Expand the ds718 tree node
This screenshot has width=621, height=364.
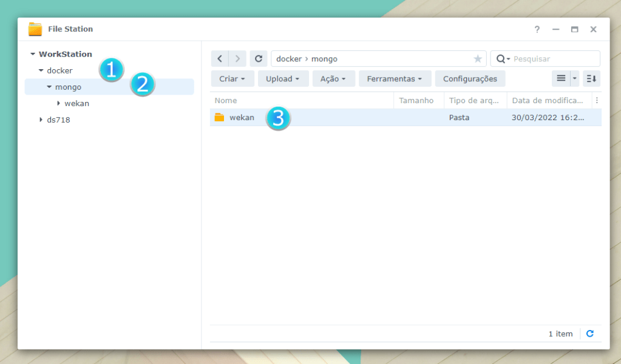coord(41,120)
